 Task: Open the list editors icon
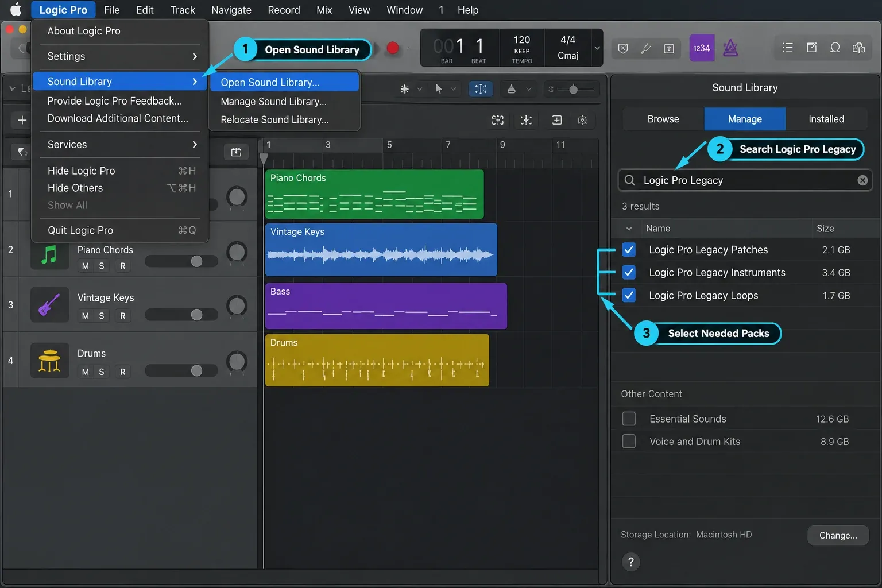[788, 48]
